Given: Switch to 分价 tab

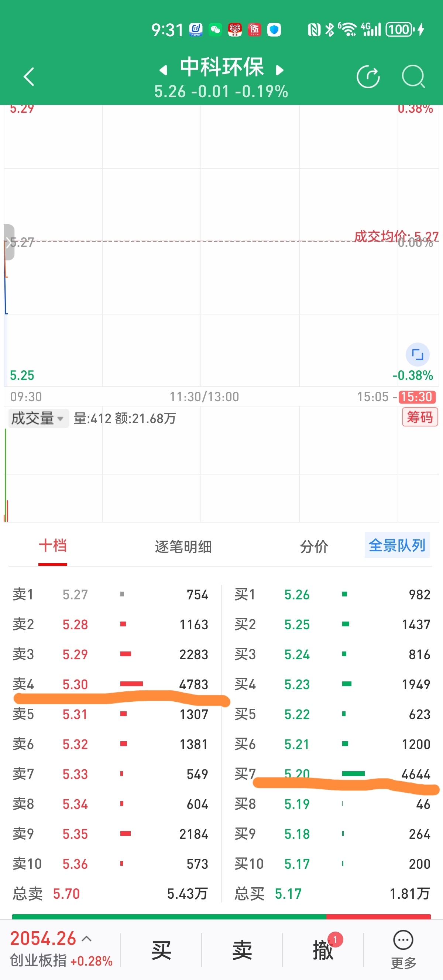Looking at the screenshot, I should pyautogui.click(x=314, y=546).
